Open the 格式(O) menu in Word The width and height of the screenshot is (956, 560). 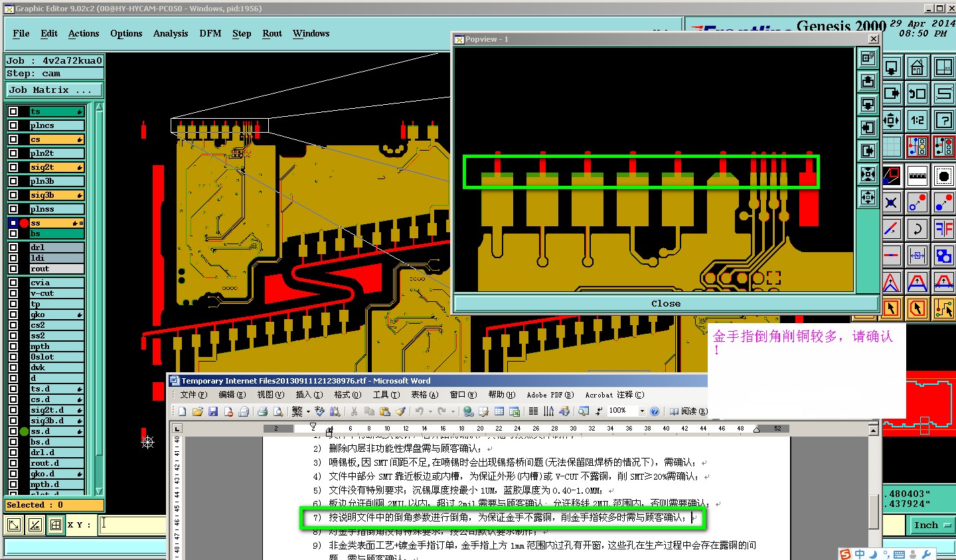348,395
